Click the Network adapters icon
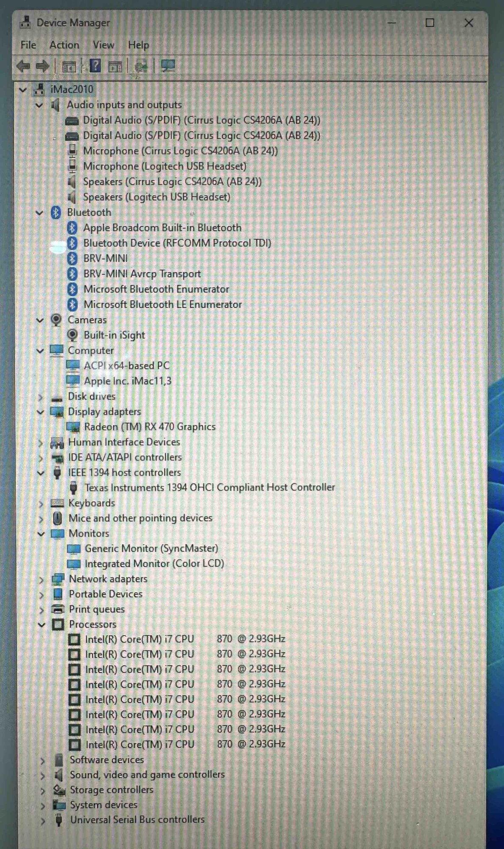The image size is (504, 849). point(58,579)
